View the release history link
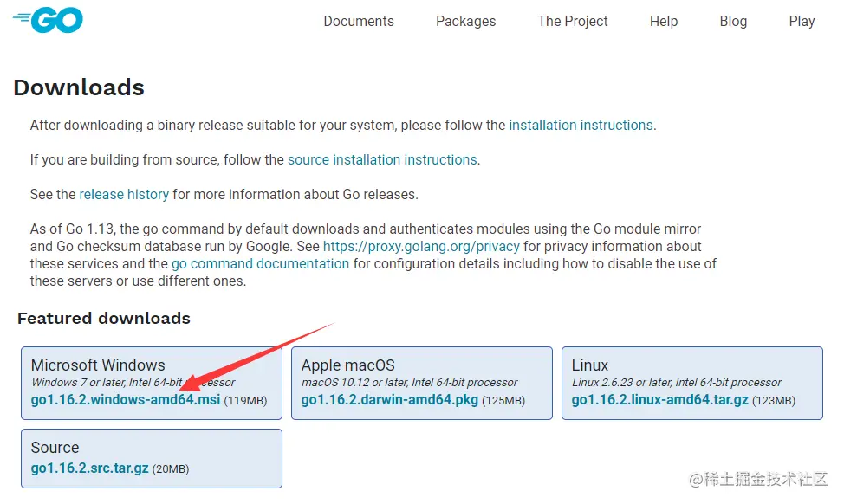Screen dimensions: 844x504 [124, 194]
